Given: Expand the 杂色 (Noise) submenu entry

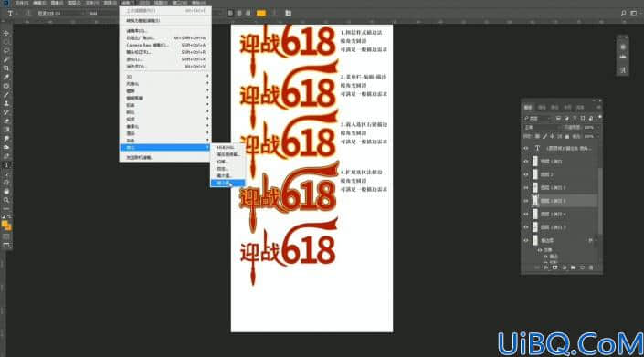Looking at the screenshot, I should 165,141.
